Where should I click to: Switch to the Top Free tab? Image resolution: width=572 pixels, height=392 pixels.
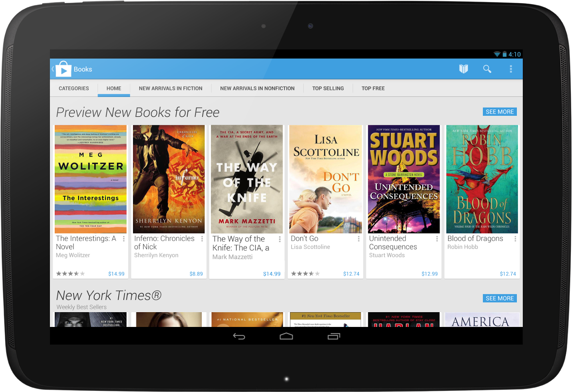coord(373,88)
